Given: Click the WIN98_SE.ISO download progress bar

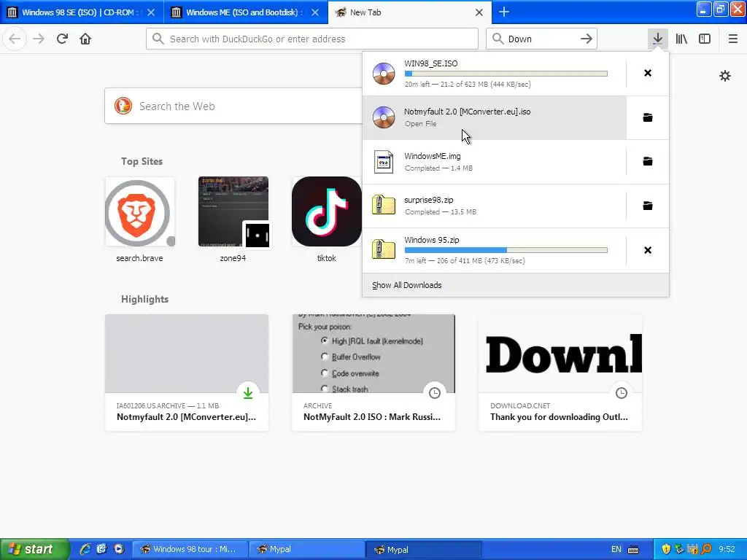Looking at the screenshot, I should [x=506, y=74].
